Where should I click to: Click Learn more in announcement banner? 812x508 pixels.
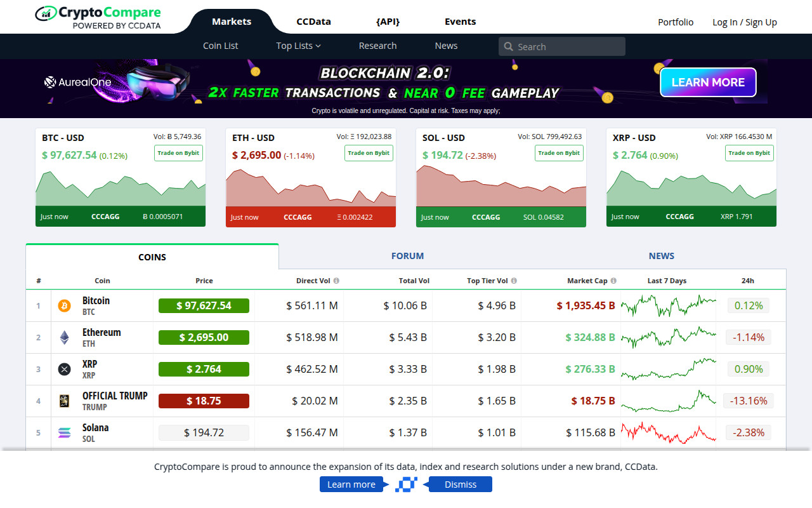click(x=351, y=485)
